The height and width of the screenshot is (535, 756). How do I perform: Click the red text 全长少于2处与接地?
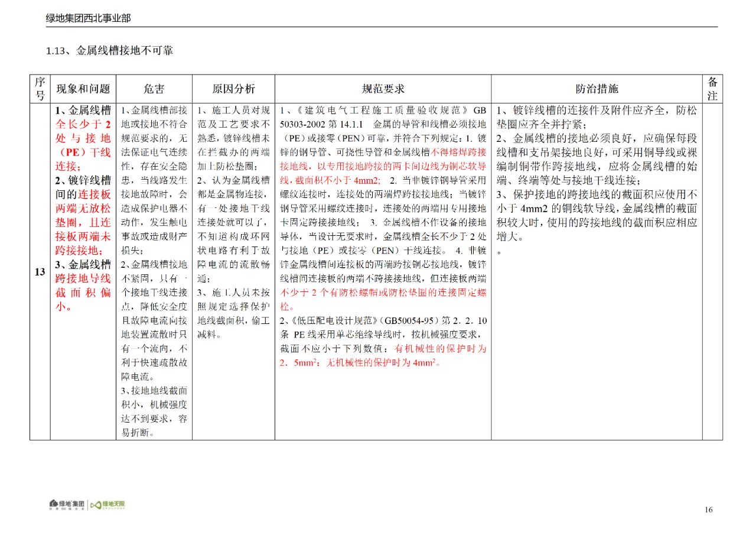[83, 131]
